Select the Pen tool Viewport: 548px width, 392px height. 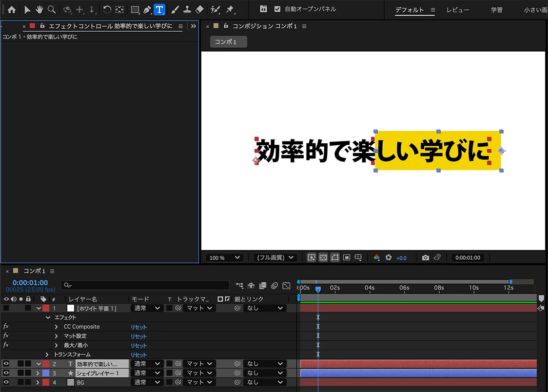147,9
